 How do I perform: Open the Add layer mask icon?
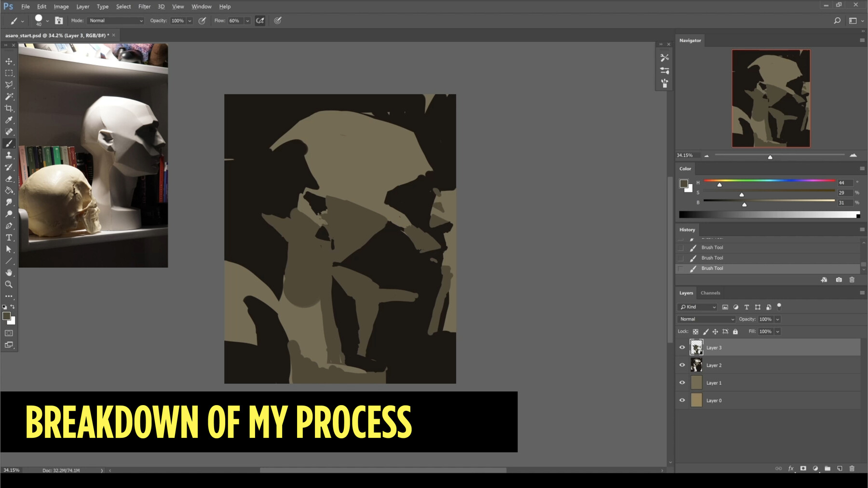[x=802, y=468]
